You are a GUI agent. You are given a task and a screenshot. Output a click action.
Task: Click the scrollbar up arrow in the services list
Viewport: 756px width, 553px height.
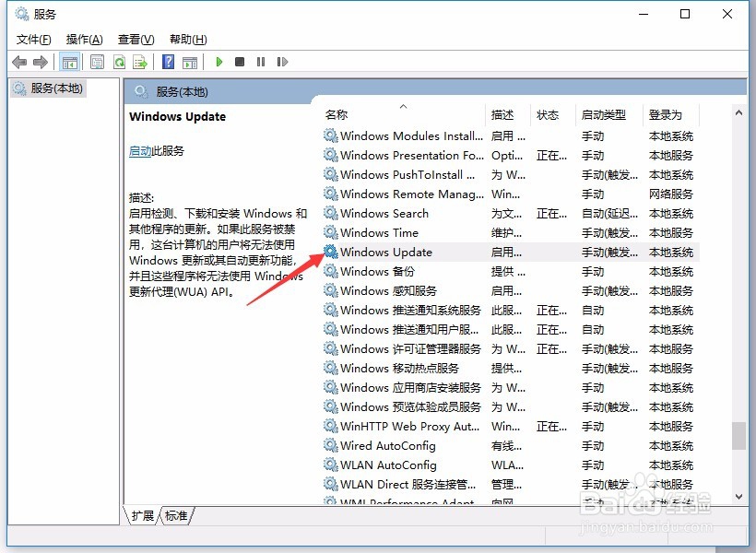738,112
